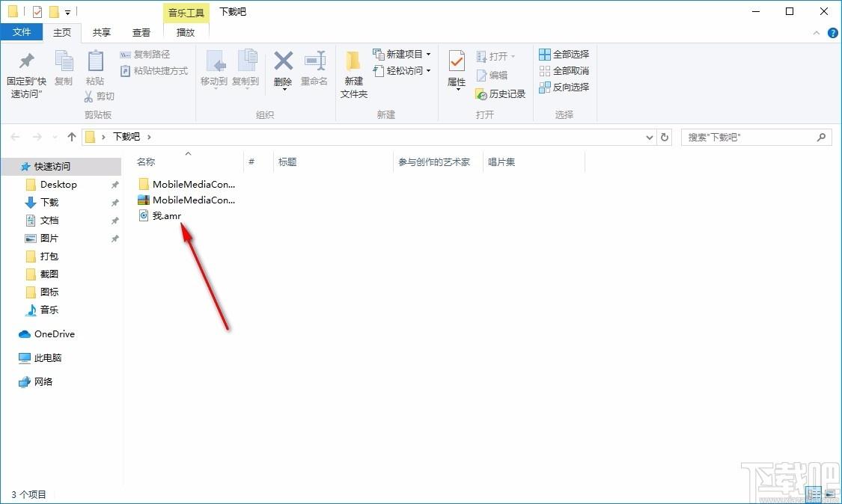Open the Help question mark icon
842x504 pixels.
pyautogui.click(x=832, y=33)
